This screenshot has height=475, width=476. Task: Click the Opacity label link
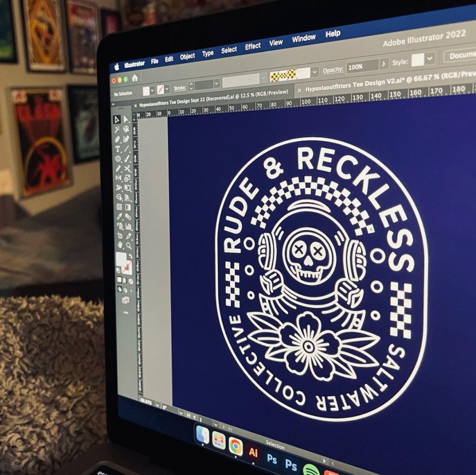click(x=333, y=70)
